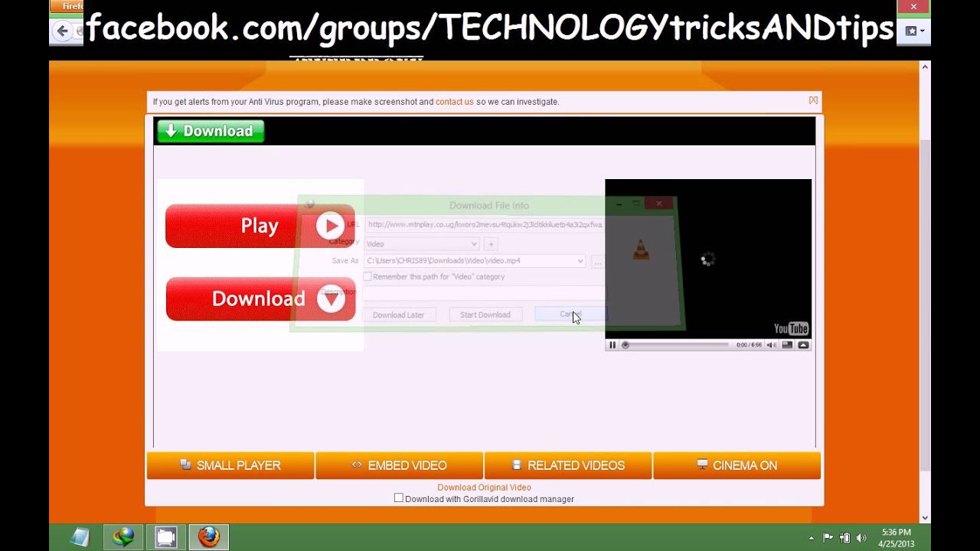Click the URL field in the Download File Info dialog
This screenshot has height=551, width=980.
485,225
